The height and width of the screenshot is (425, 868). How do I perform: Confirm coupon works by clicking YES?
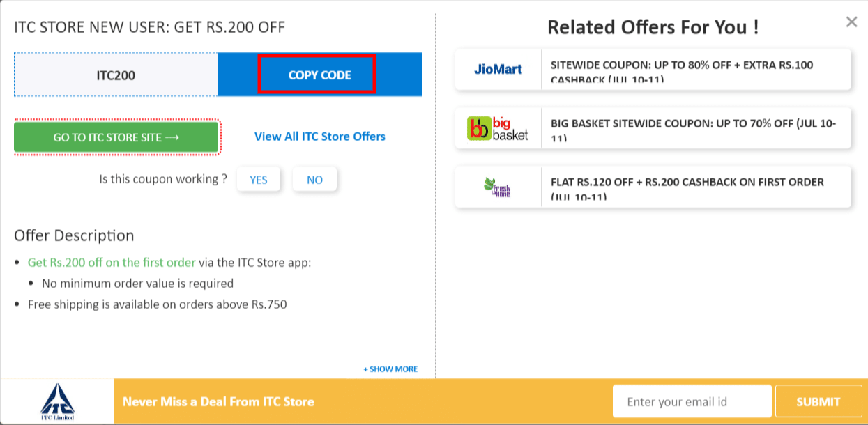(x=259, y=179)
